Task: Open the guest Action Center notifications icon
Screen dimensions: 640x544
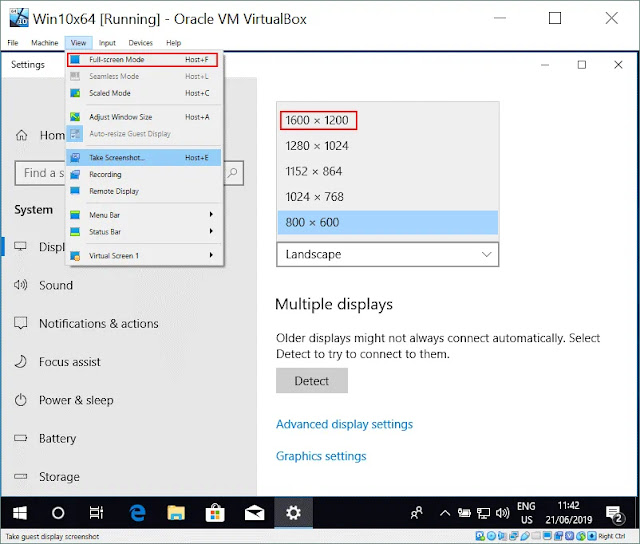Action: [x=614, y=513]
